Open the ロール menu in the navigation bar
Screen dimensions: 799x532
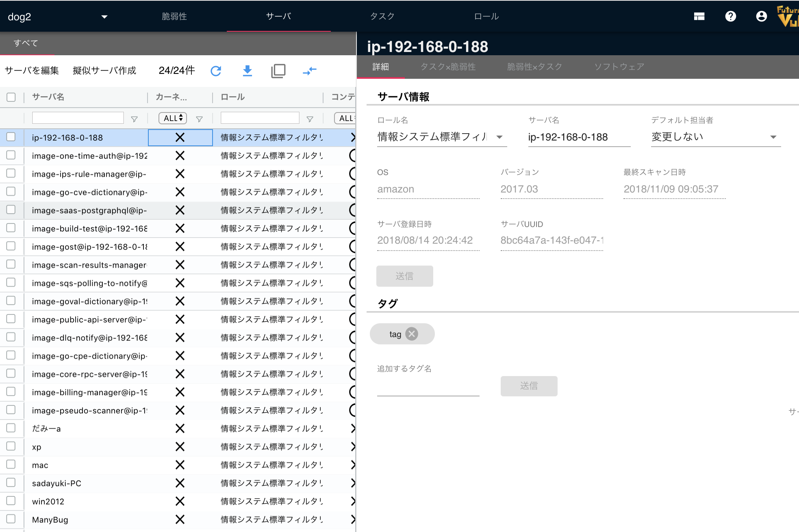[x=486, y=16]
